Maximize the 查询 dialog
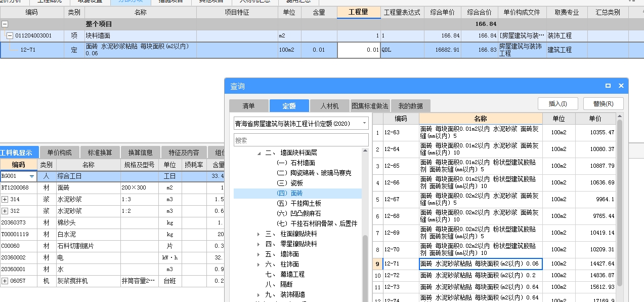This screenshot has height=302, width=644. pos(608,86)
